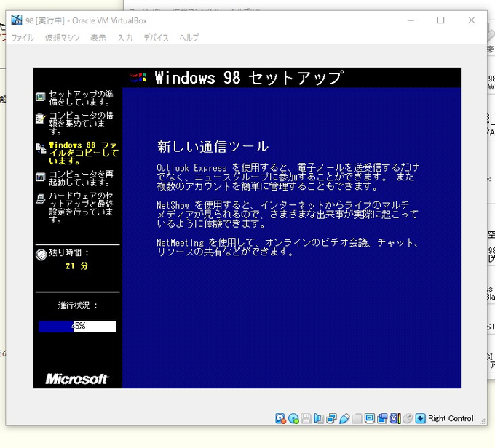Click the 45% setup progress bar
The height and width of the screenshot is (448, 495).
(77, 327)
